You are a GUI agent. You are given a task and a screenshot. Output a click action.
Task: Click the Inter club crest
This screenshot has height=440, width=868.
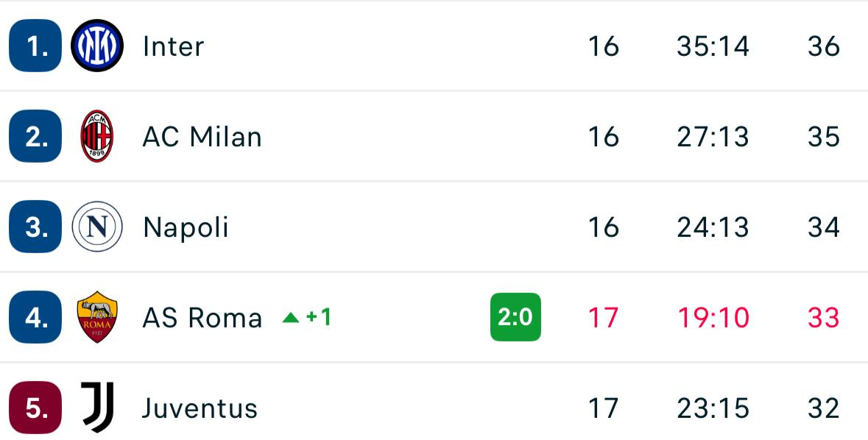point(97,46)
